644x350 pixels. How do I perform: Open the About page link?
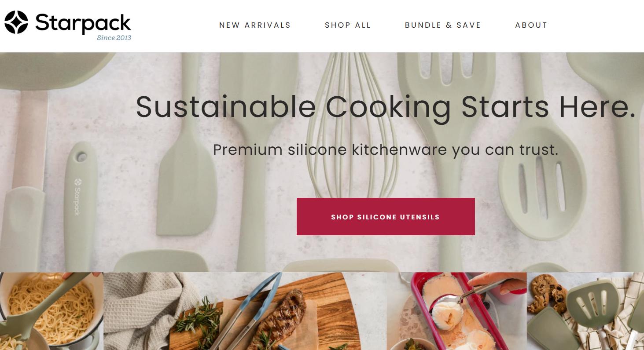(x=531, y=25)
